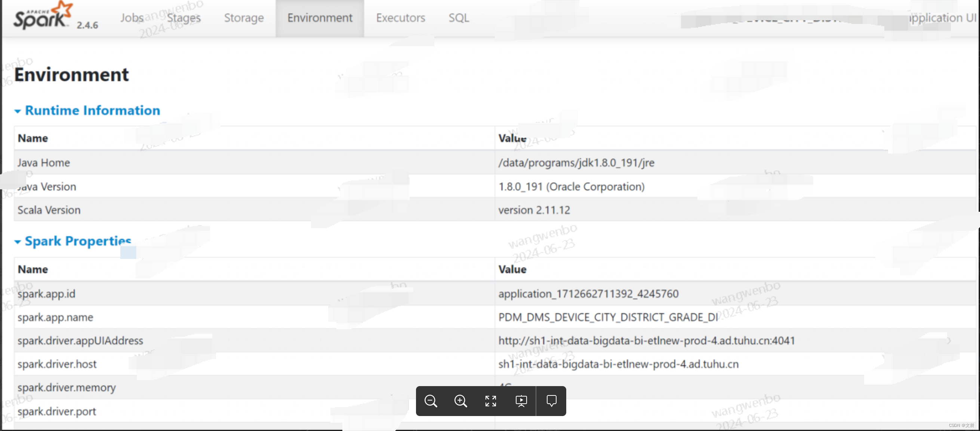Switch to the Jobs tab
Screen dimensions: 980x431
click(131, 18)
